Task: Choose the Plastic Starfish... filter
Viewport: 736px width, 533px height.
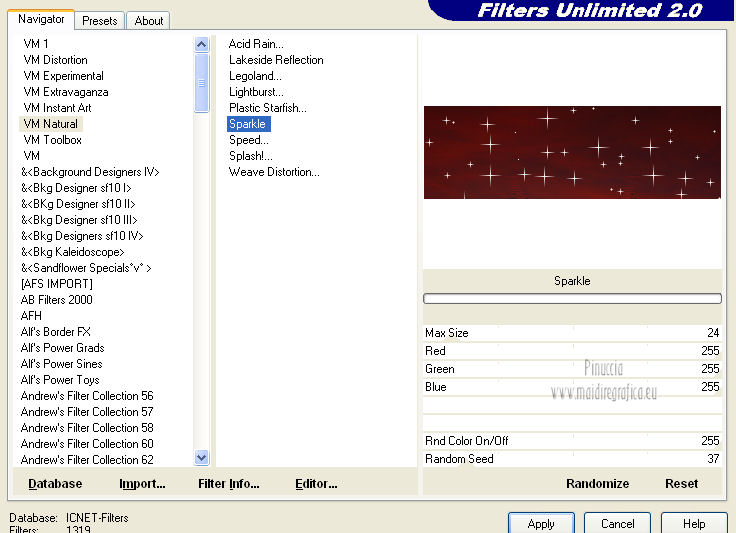Action: 268,108
